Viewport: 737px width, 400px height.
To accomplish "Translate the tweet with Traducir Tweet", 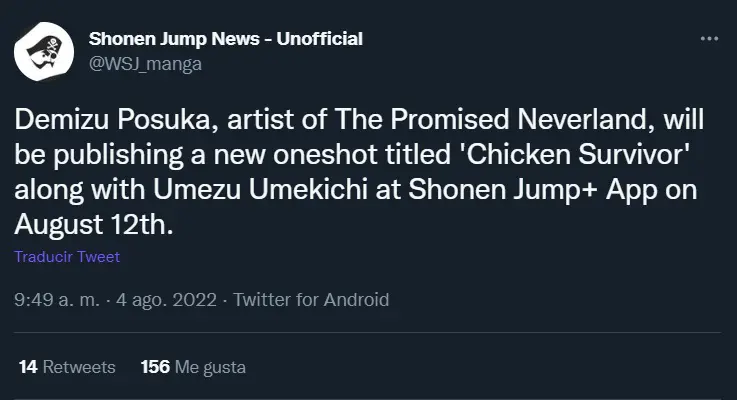I will (67, 257).
